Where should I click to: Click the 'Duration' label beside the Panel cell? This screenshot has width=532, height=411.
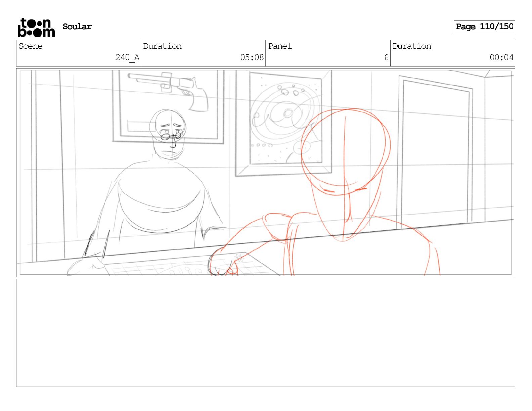click(x=412, y=46)
